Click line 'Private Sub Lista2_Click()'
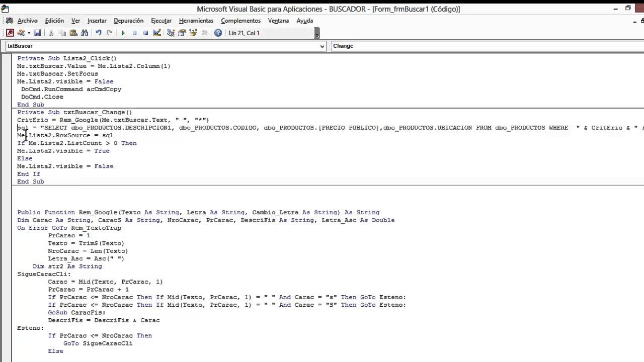Image resolution: width=644 pixels, height=362 pixels. 67,58
